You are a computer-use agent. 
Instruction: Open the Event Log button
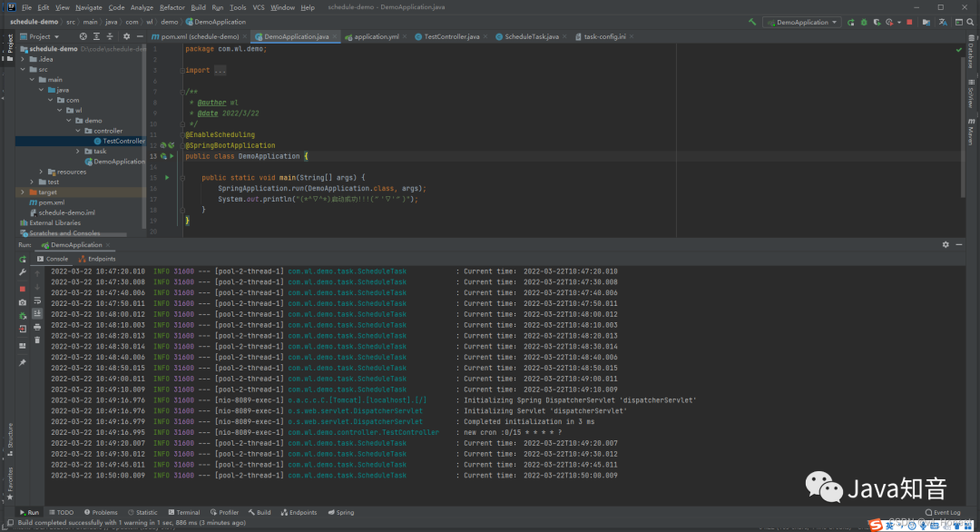pos(944,512)
